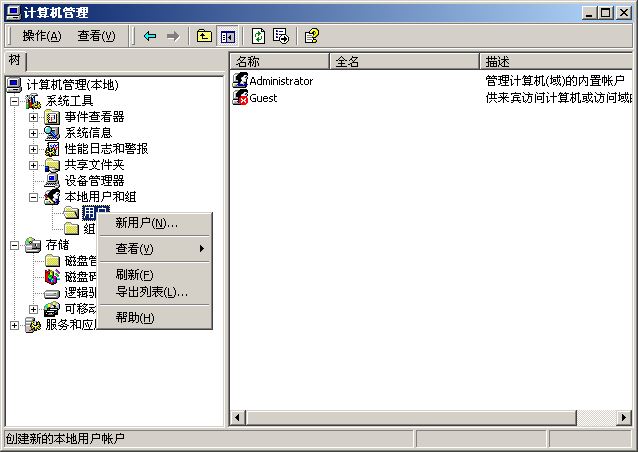The image size is (638, 452).
Task: Click the 系统工具 icon in tree
Action: point(33,101)
